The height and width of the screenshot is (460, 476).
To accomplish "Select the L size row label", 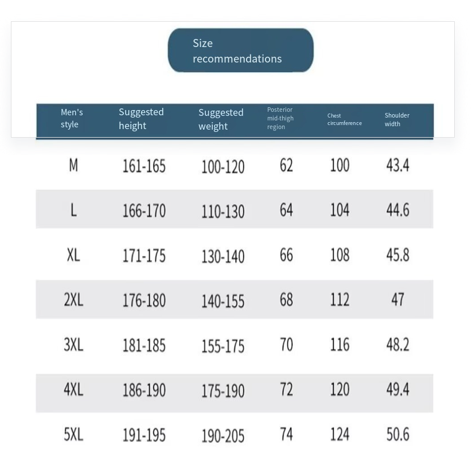I will [73, 210].
